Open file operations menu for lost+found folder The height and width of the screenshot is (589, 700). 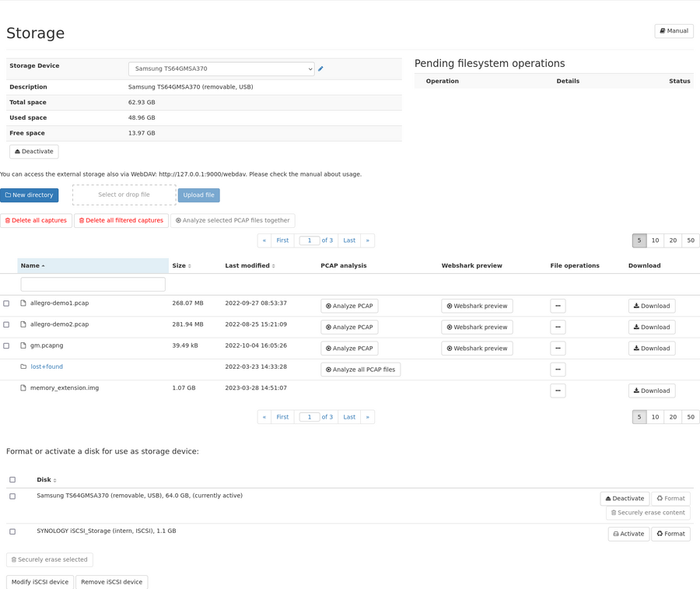point(558,370)
